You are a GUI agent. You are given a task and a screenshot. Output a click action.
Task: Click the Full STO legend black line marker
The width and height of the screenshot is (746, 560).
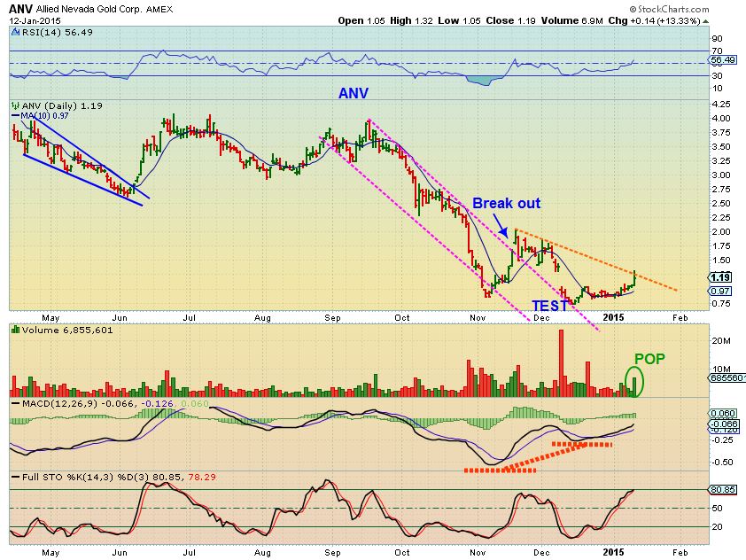coord(15,477)
